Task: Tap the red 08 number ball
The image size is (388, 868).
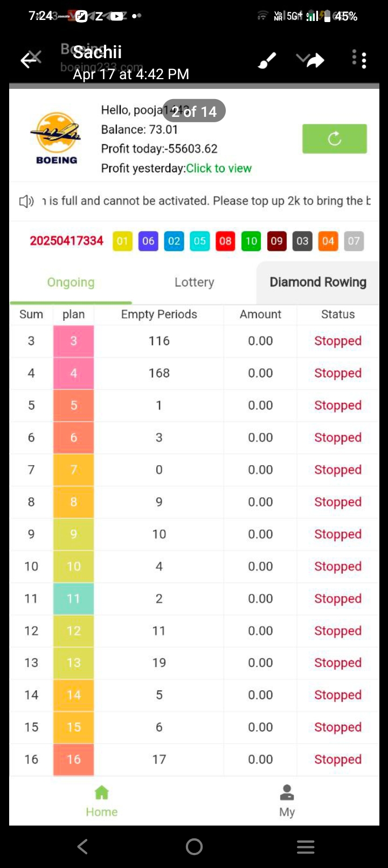Action: (x=225, y=241)
